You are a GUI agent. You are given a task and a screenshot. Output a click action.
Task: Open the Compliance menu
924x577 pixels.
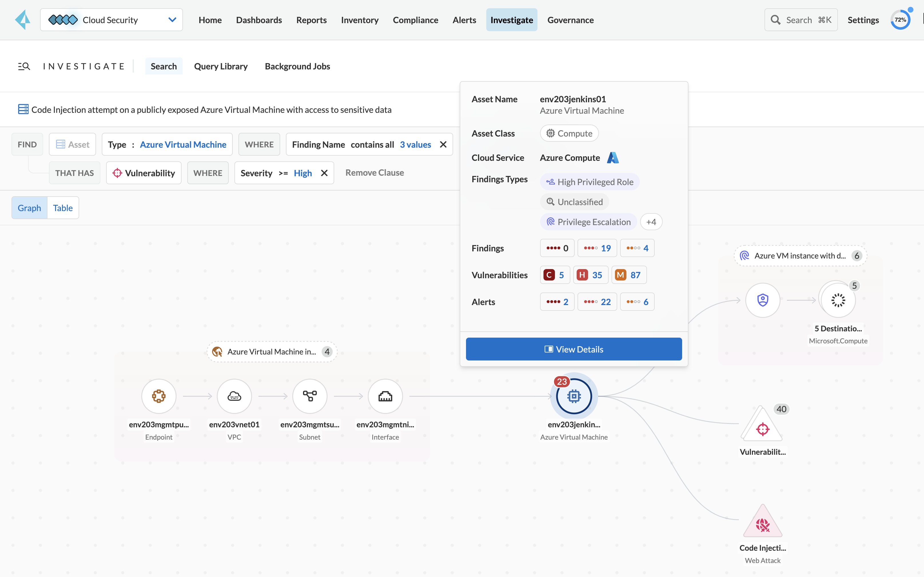click(x=415, y=20)
